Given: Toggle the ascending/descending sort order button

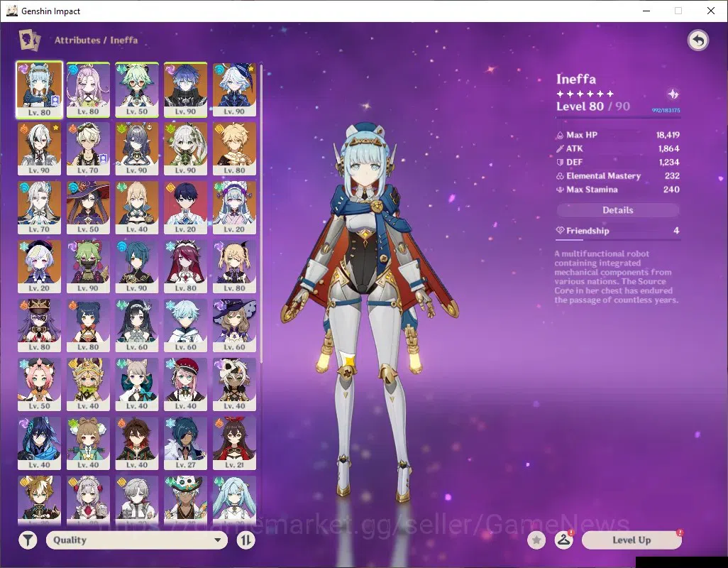Looking at the screenshot, I should tap(246, 540).
